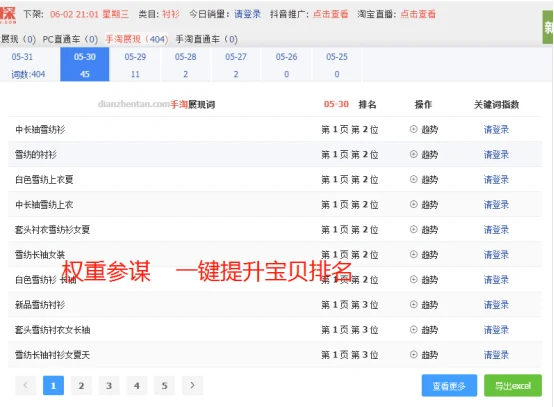Select the 05-29 date tab

coord(135,65)
